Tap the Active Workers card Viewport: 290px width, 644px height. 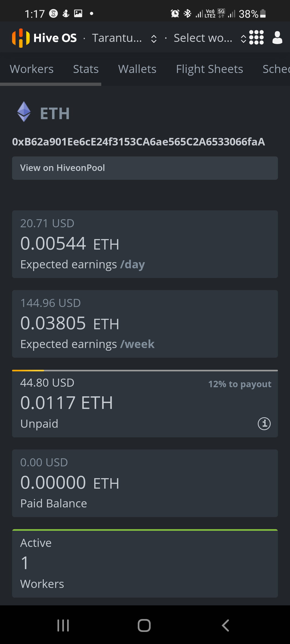145,563
